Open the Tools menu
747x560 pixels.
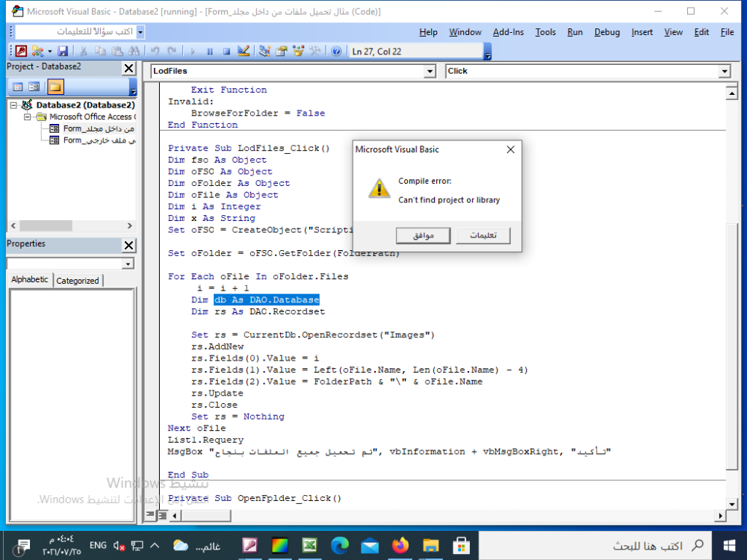point(545,32)
